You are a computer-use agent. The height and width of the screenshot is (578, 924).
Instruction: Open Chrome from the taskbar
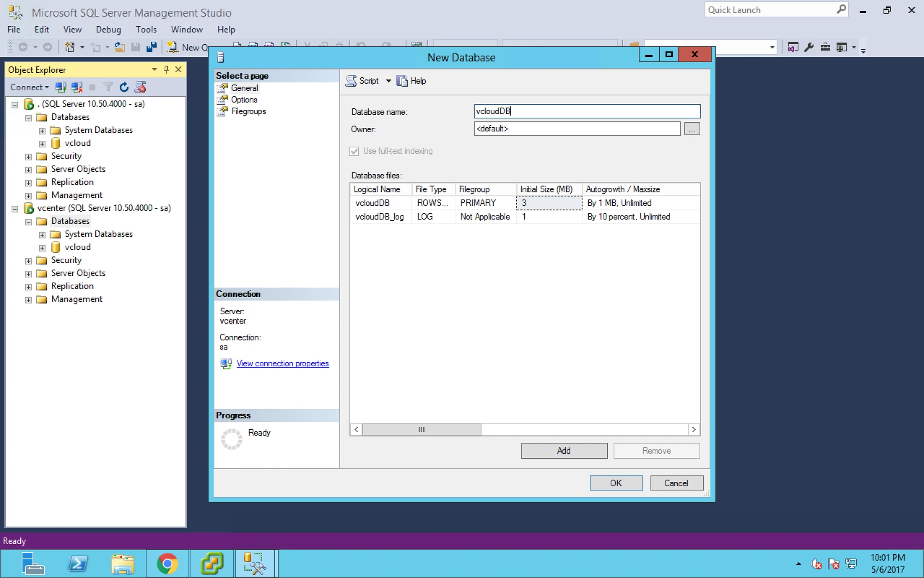point(167,564)
